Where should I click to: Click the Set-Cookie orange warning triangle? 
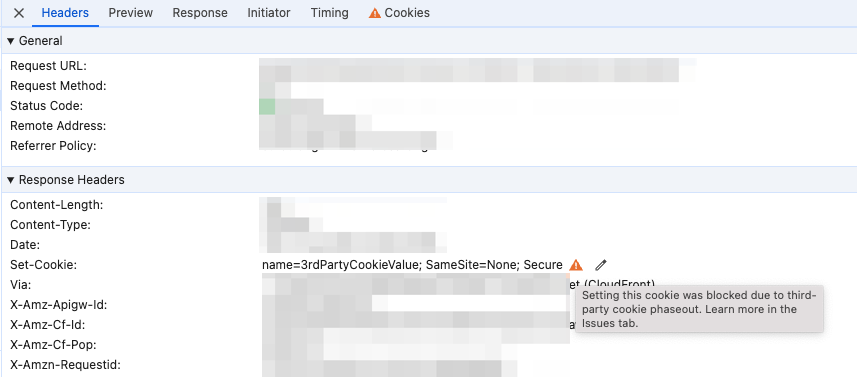tap(576, 265)
